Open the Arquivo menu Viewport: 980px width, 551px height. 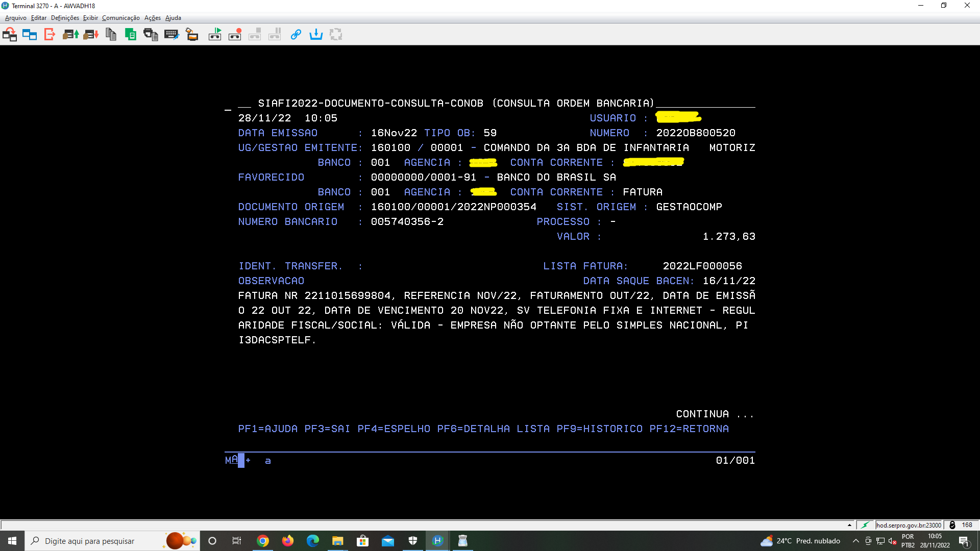pos(15,18)
